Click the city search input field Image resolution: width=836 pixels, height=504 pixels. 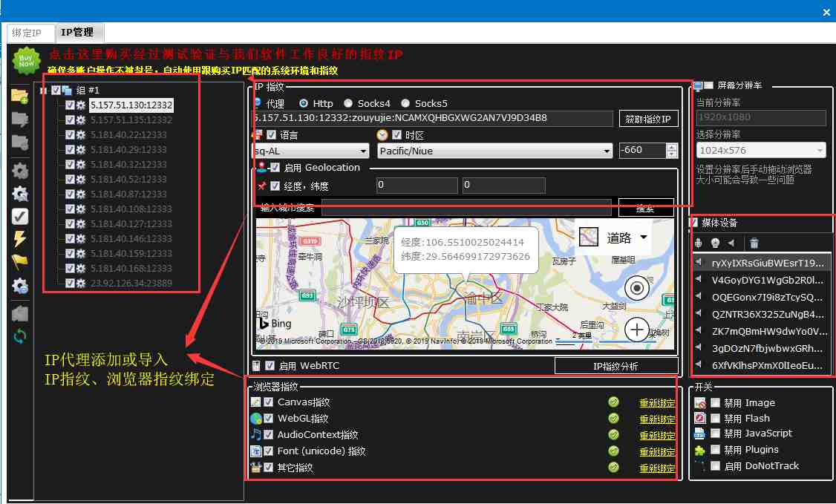point(466,209)
